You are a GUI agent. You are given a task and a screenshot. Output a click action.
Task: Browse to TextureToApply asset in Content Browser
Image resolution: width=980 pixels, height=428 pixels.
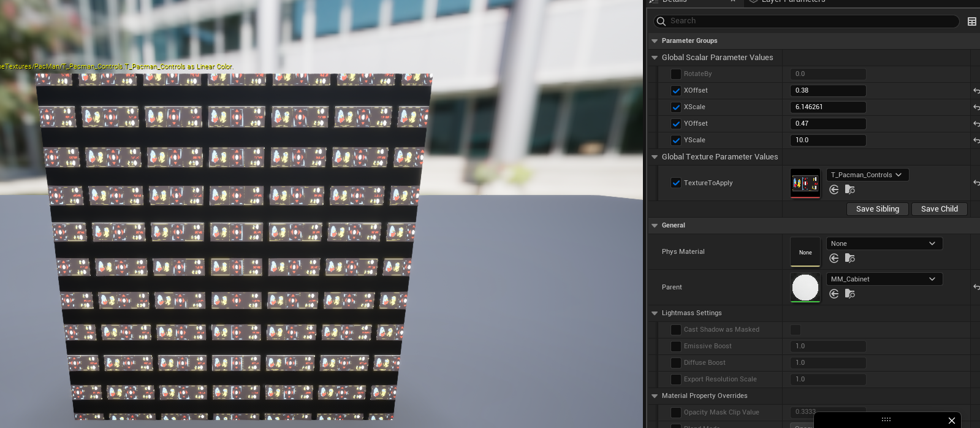[850, 189]
